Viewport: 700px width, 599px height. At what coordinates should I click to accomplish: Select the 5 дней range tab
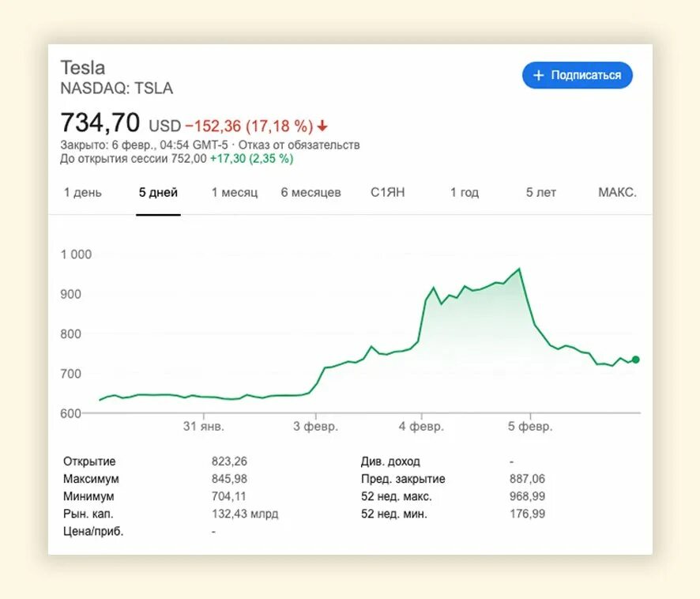pyautogui.click(x=158, y=193)
